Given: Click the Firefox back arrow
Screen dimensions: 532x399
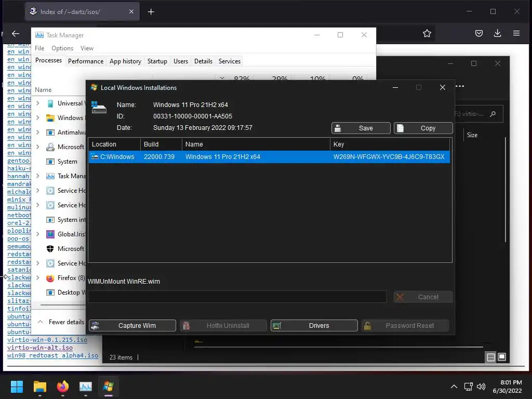Looking at the screenshot, I should point(16,33).
